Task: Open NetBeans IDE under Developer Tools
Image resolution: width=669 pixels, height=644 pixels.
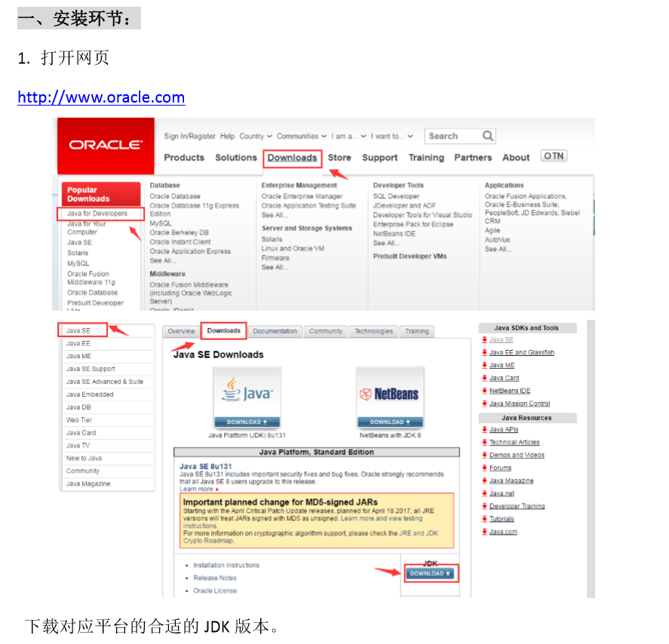Action: (x=394, y=234)
